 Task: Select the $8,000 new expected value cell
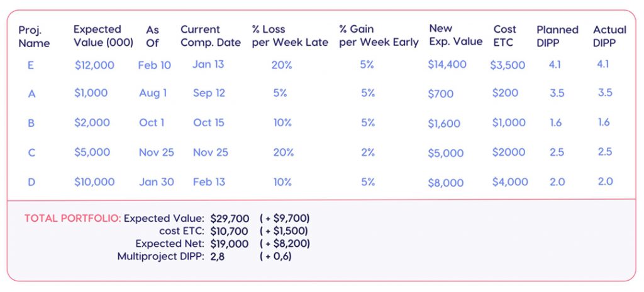coord(445,183)
